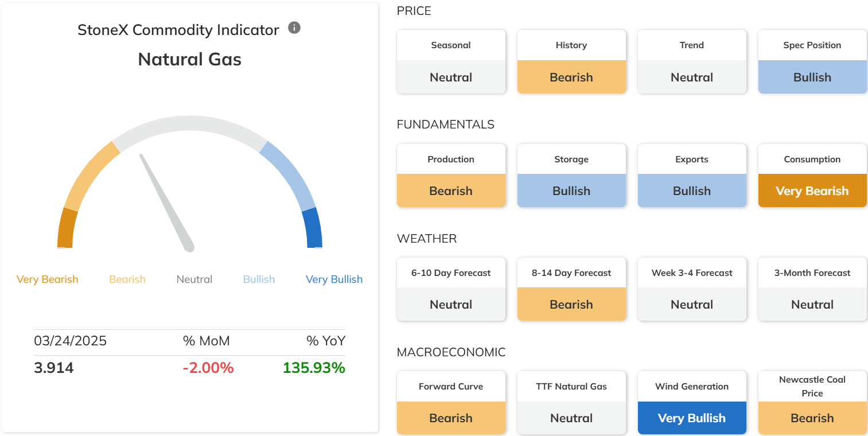Open the 8-14 Day Forecast card
This screenshot has width=868, height=436.
coord(571,289)
